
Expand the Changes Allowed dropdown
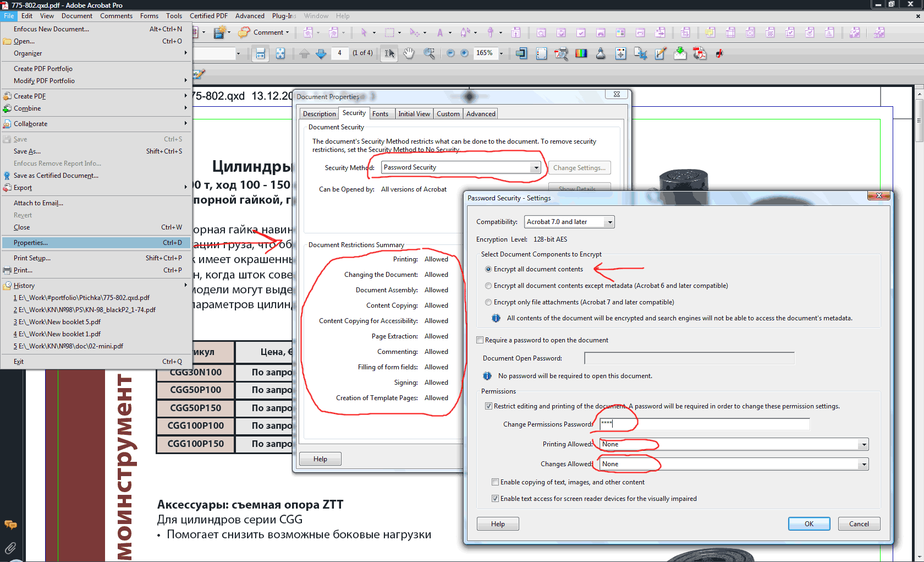734,464
